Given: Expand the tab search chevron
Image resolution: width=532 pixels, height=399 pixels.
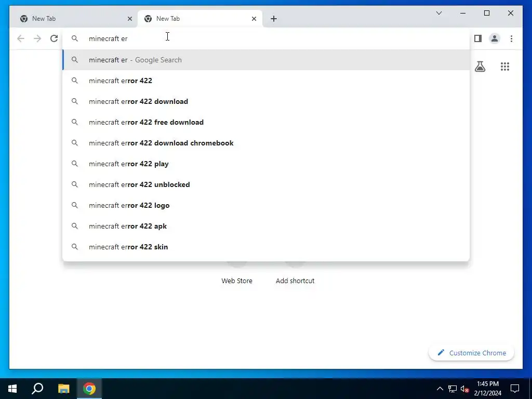Looking at the screenshot, I should pos(438,13).
